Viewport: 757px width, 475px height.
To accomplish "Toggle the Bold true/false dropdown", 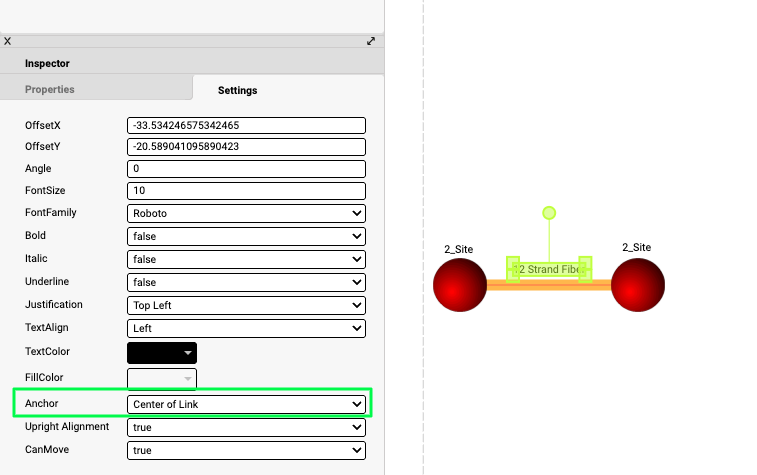I will [246, 236].
